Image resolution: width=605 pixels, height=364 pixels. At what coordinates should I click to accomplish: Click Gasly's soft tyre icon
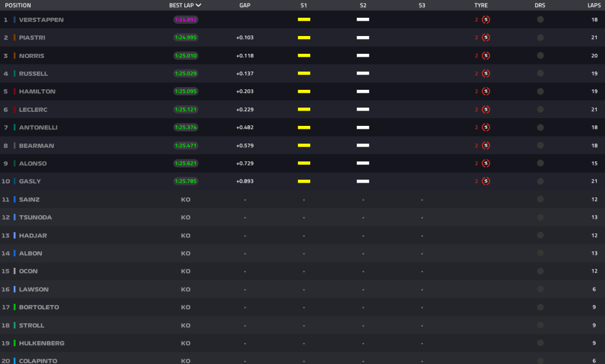tap(486, 181)
